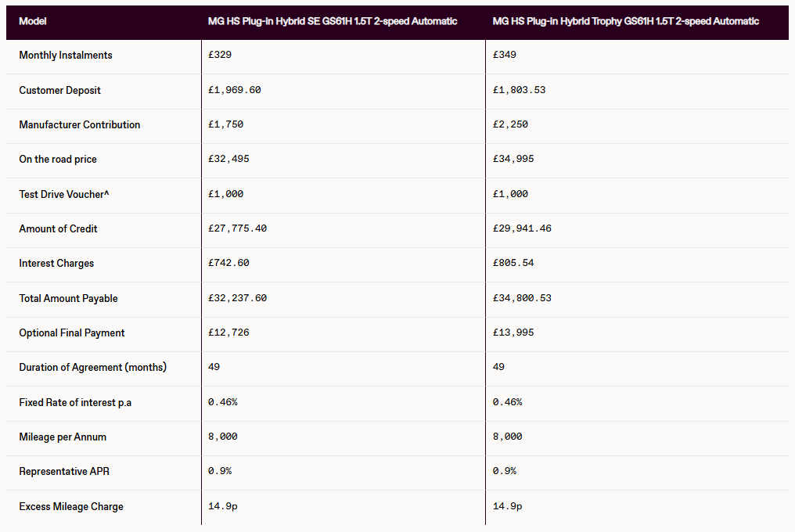The width and height of the screenshot is (795, 532).
Task: Select the £27,775.40 amount of credit
Action: [237, 229]
